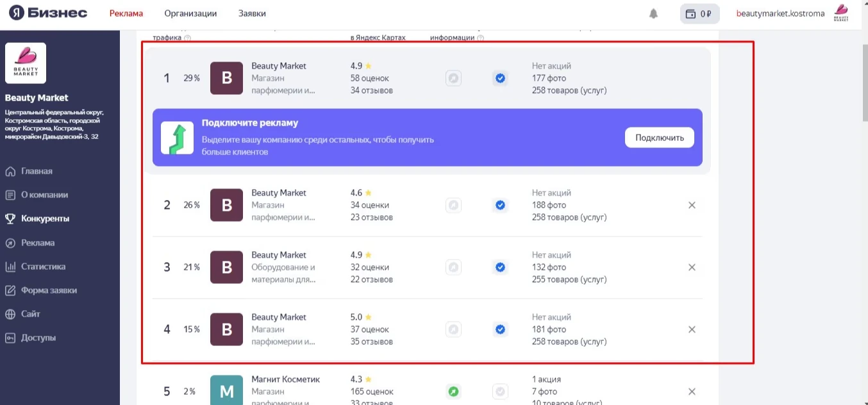Click the help icon near трафика header
868x405 pixels.
pyautogui.click(x=188, y=38)
